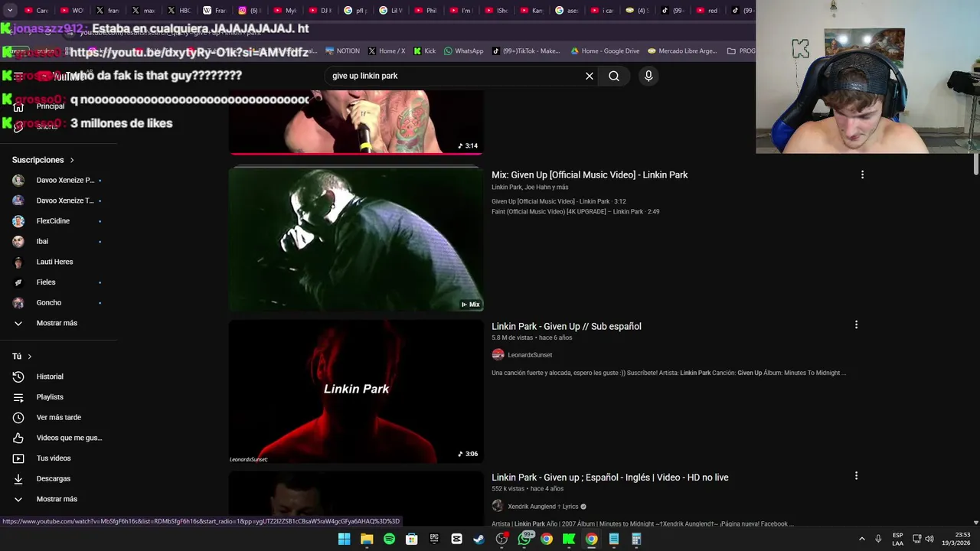Open Home - Google Drive bookmark
Viewport: 980px width, 551px height.
pyautogui.click(x=605, y=51)
